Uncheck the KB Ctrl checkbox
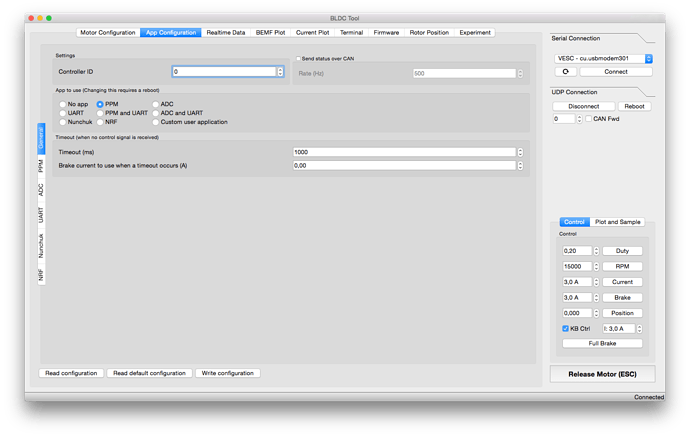 566,328
